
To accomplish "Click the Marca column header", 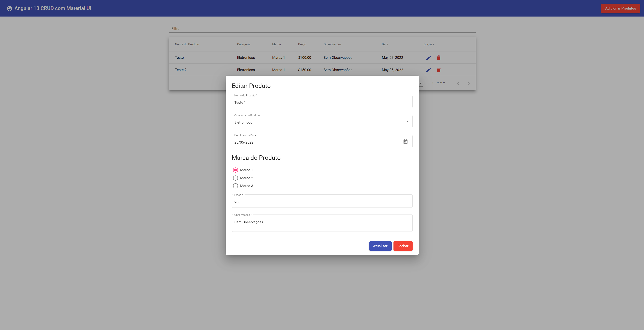I will pyautogui.click(x=276, y=44).
